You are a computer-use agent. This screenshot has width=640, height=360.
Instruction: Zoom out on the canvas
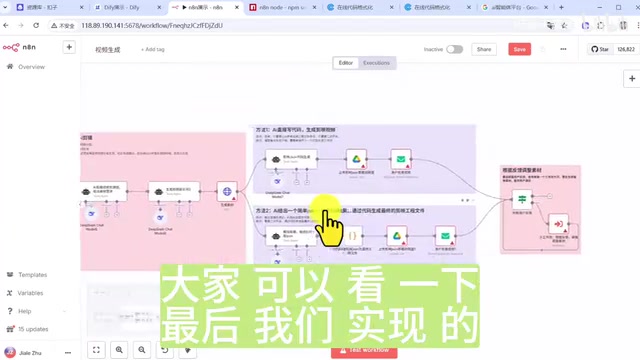pyautogui.click(x=142, y=350)
